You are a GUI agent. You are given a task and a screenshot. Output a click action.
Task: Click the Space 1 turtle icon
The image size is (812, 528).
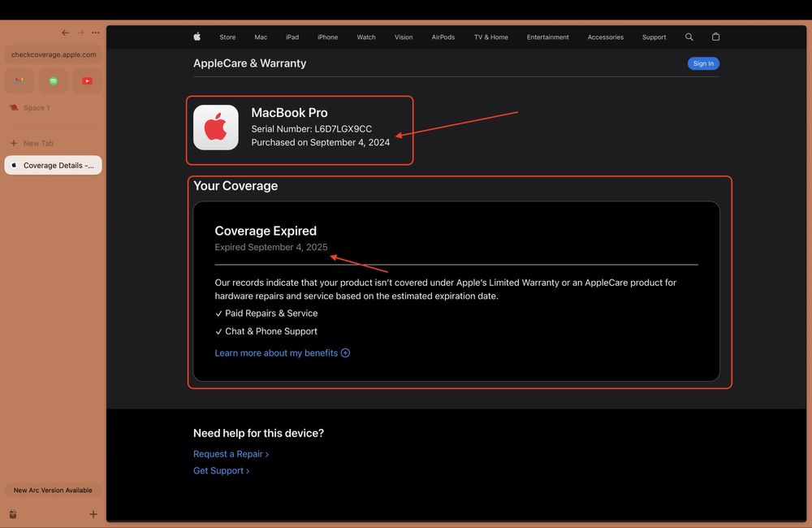[14, 108]
